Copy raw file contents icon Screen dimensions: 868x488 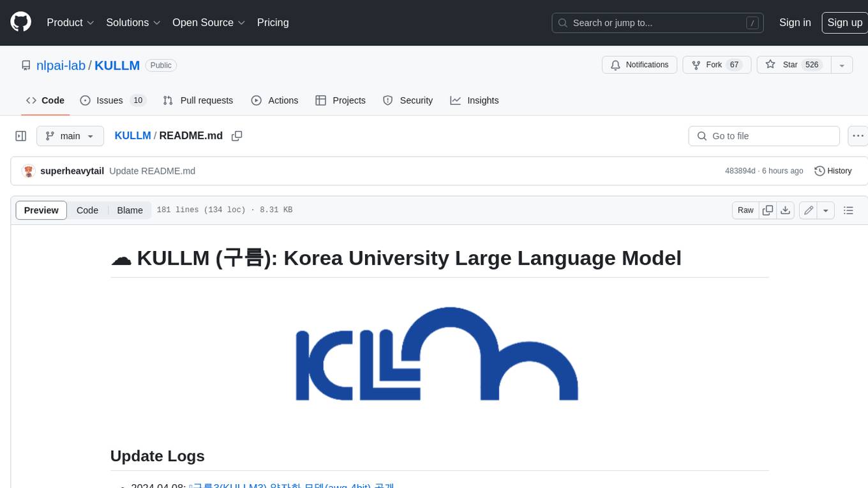[768, 210]
